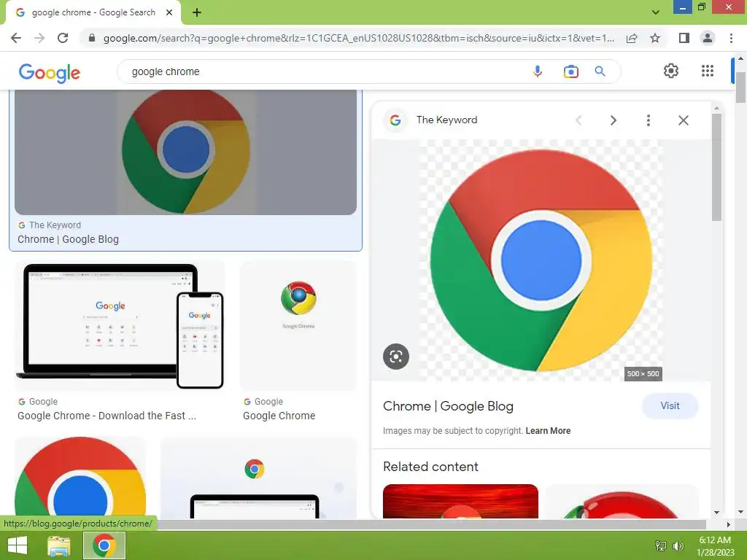The image size is (747, 560).
Task: Open volume speaker icon in tray
Action: (678, 545)
